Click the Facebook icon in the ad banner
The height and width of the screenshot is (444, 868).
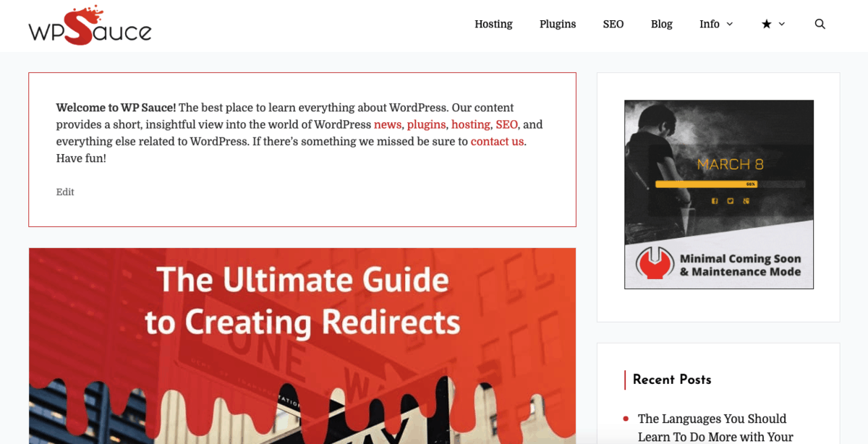click(714, 201)
